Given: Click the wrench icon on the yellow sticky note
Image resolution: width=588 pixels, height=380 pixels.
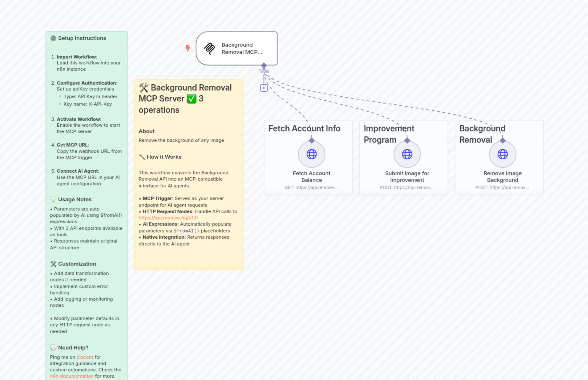Looking at the screenshot, I should click(x=143, y=87).
